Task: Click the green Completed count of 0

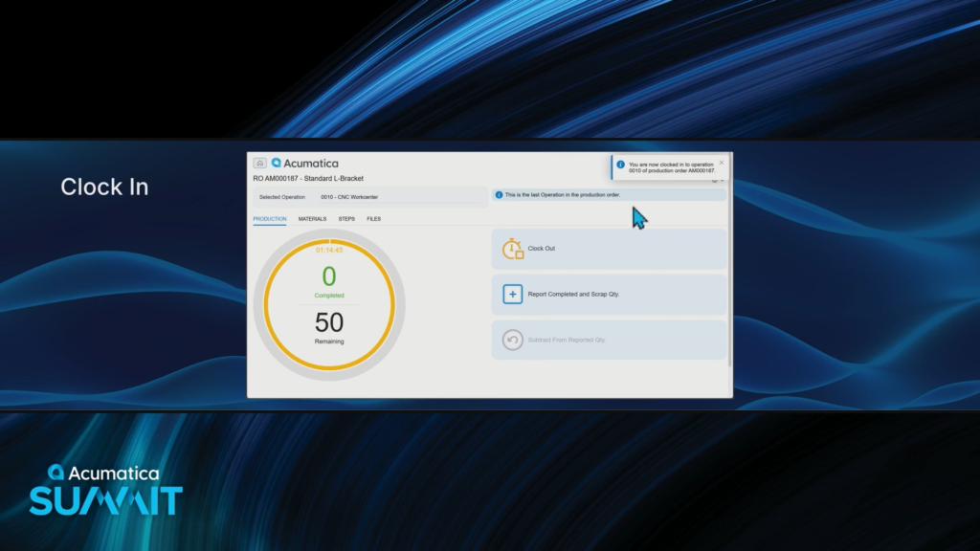Action: 329,277
